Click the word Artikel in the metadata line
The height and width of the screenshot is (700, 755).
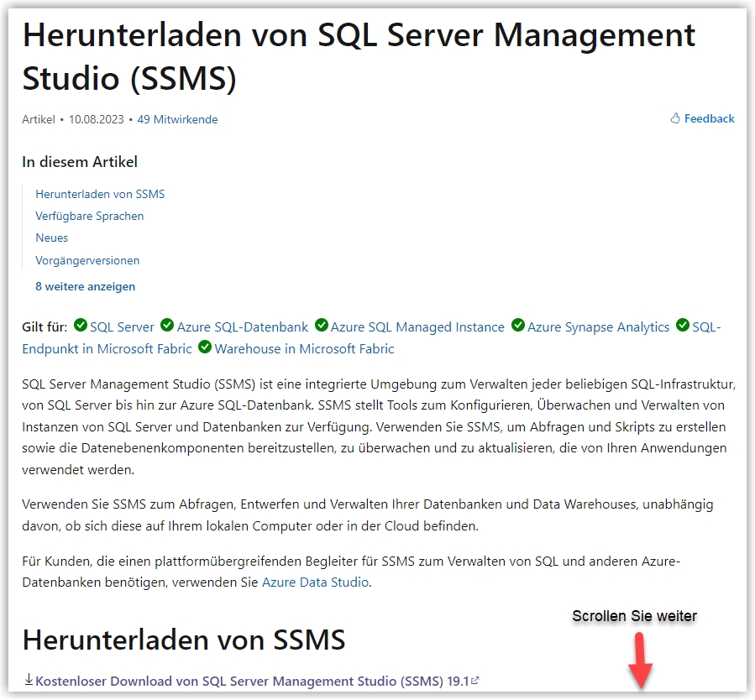pos(39,119)
